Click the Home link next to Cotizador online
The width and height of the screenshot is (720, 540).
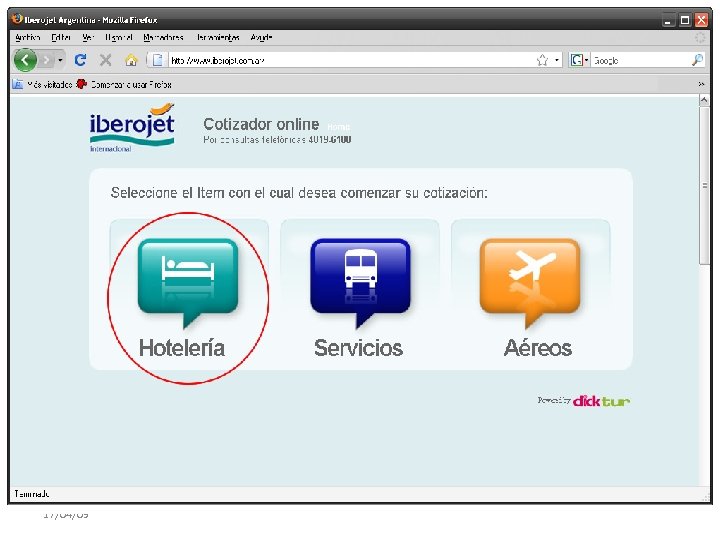pyautogui.click(x=338, y=127)
